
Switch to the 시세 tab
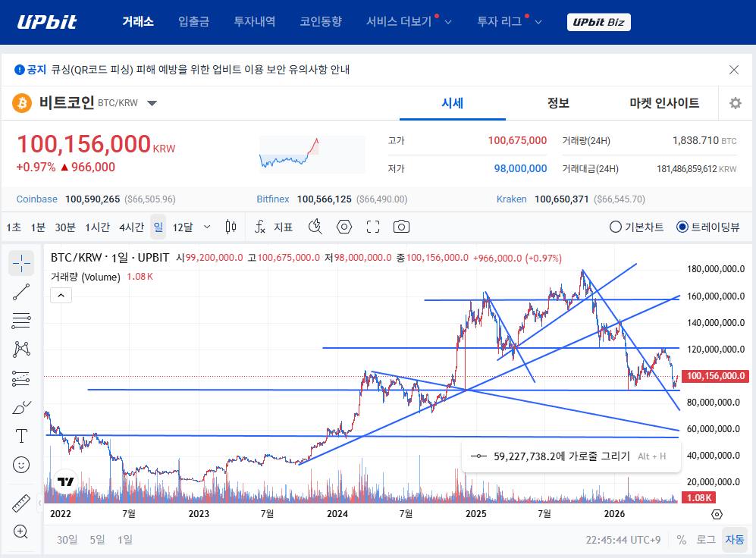(x=452, y=103)
